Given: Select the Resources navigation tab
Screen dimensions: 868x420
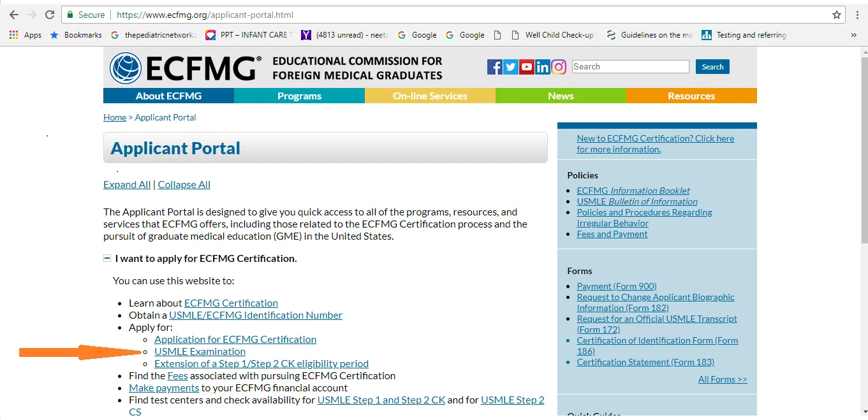Looking at the screenshot, I should [x=691, y=96].
